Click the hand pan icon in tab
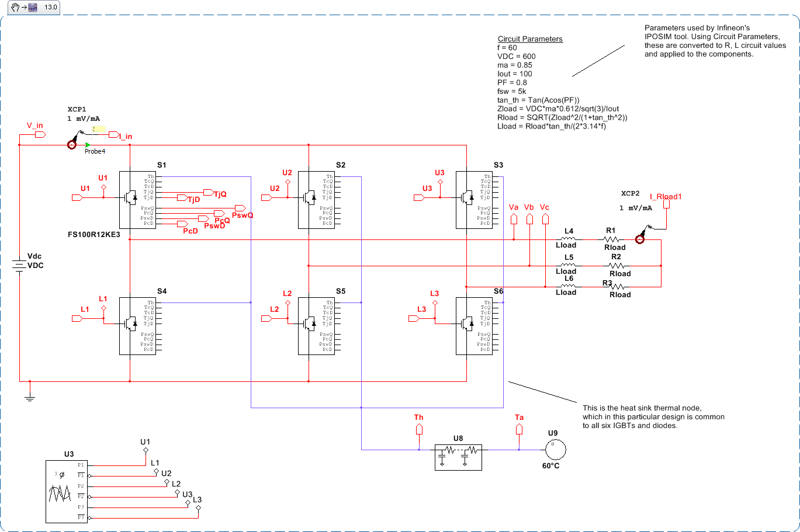The height and width of the screenshot is (532, 800). (x=15, y=7)
